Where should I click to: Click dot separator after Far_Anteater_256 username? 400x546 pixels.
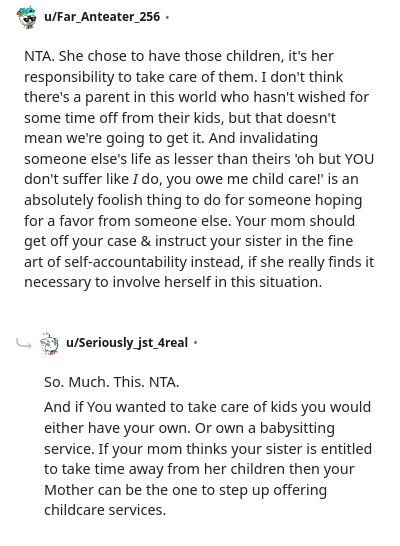(167, 17)
